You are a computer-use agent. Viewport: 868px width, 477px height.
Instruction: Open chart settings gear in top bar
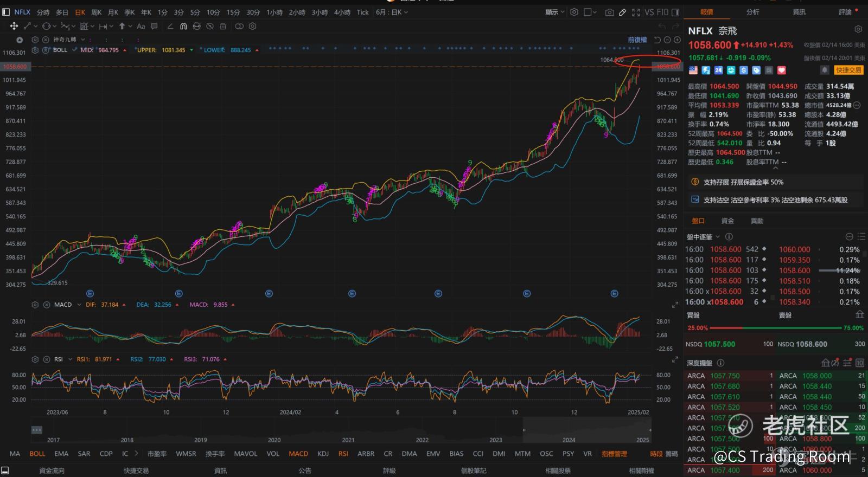[x=574, y=12]
